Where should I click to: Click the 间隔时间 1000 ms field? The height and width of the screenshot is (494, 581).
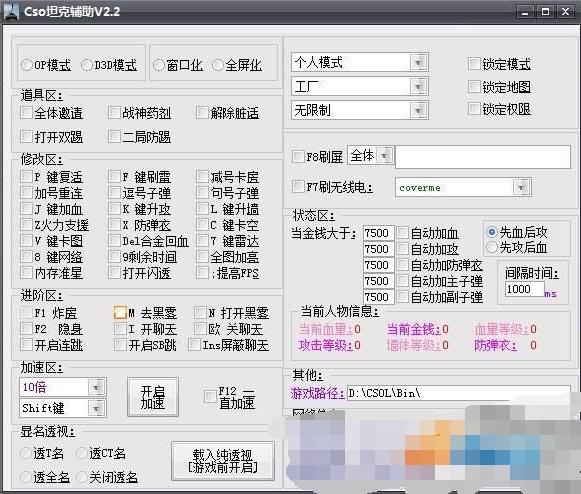click(525, 289)
